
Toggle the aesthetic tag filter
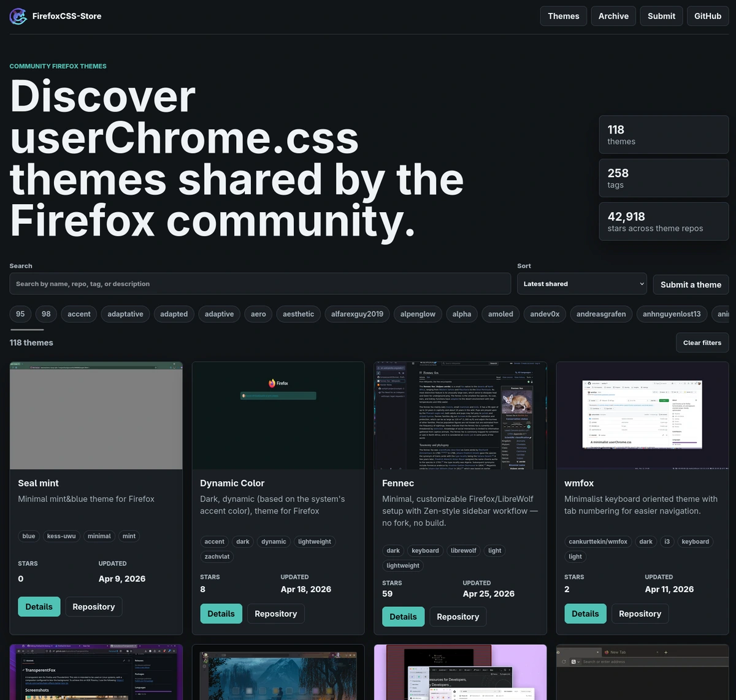point(299,314)
